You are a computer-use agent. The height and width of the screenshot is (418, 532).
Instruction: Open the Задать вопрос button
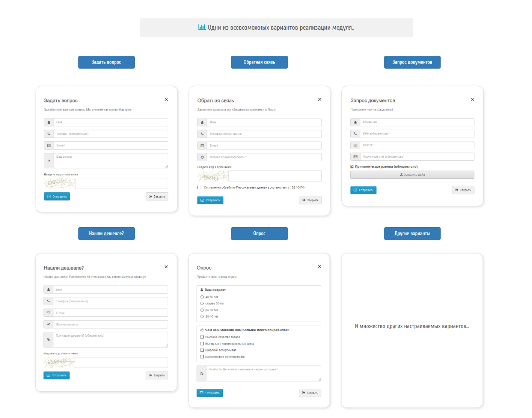106,62
